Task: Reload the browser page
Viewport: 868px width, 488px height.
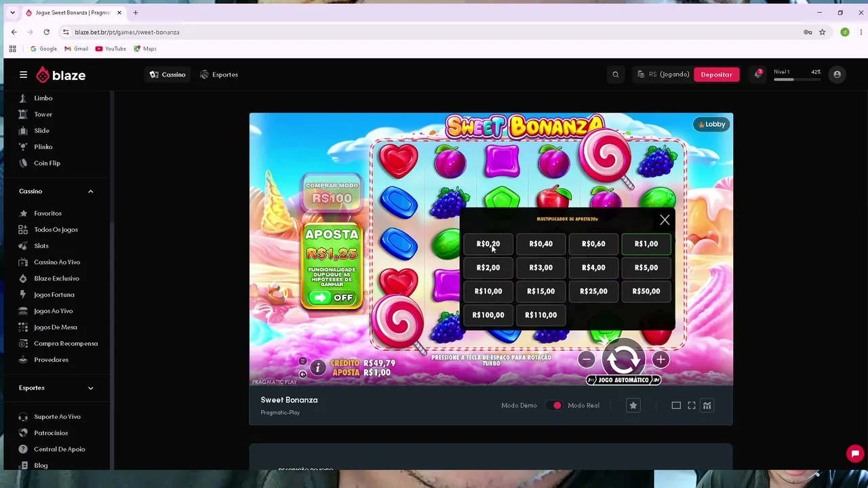Action: [x=46, y=32]
